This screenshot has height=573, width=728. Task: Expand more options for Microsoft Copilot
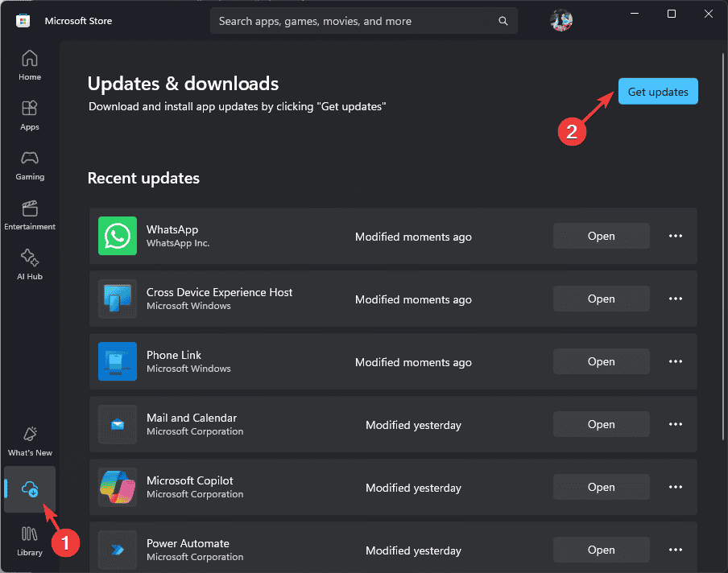click(675, 487)
